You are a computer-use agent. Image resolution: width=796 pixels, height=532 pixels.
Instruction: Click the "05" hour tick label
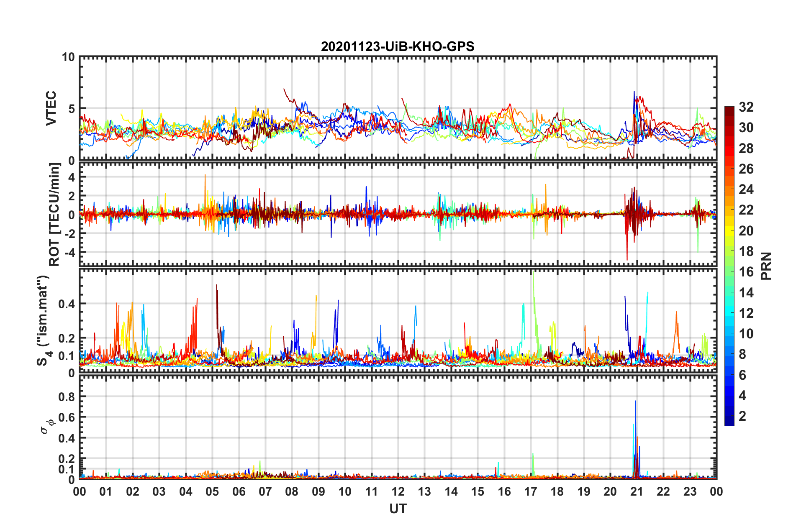pyautogui.click(x=212, y=491)
